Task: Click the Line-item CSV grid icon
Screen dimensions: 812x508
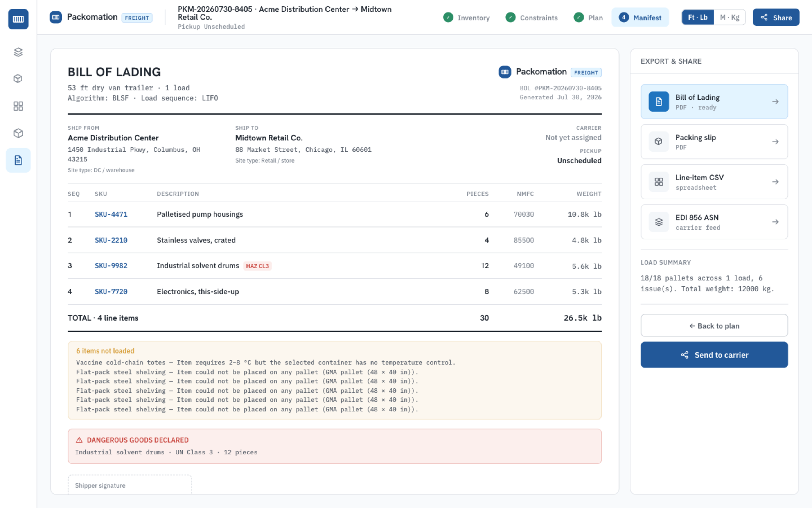Action: [659, 182]
